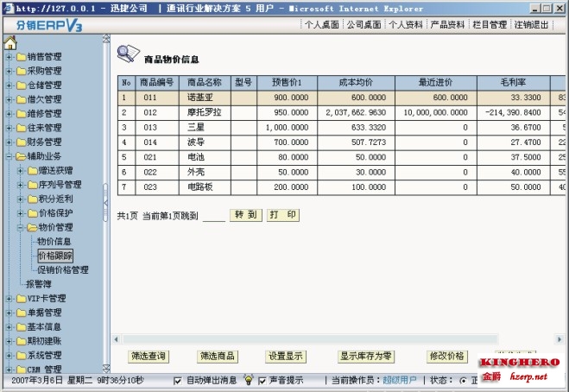Collapse the 物价管理 tree node
Viewport: 569px width, 392px height.
click(21, 228)
